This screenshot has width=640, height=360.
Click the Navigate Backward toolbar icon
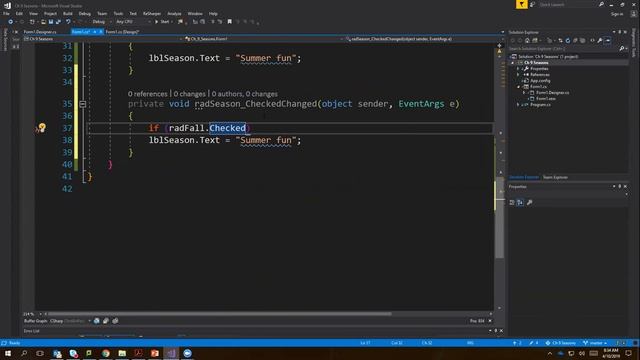11,22
